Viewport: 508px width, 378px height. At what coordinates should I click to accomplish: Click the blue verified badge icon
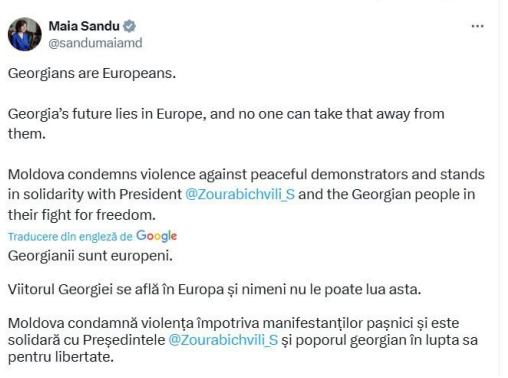(x=129, y=26)
